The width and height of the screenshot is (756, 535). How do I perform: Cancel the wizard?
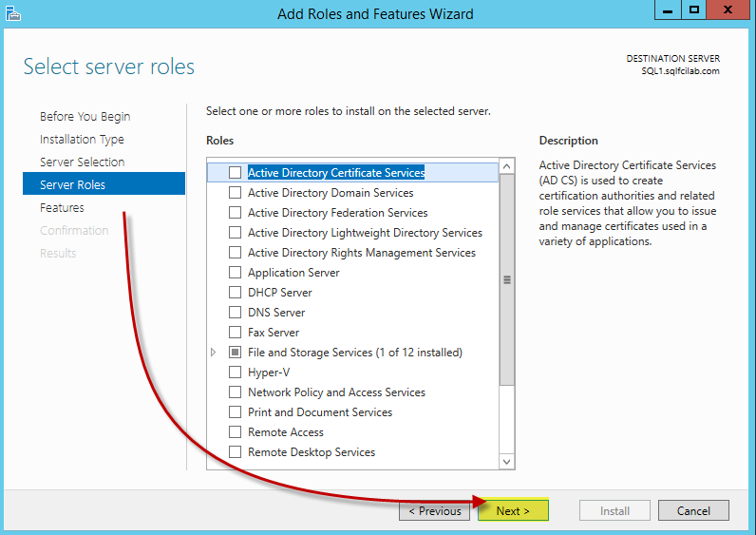pos(693,511)
